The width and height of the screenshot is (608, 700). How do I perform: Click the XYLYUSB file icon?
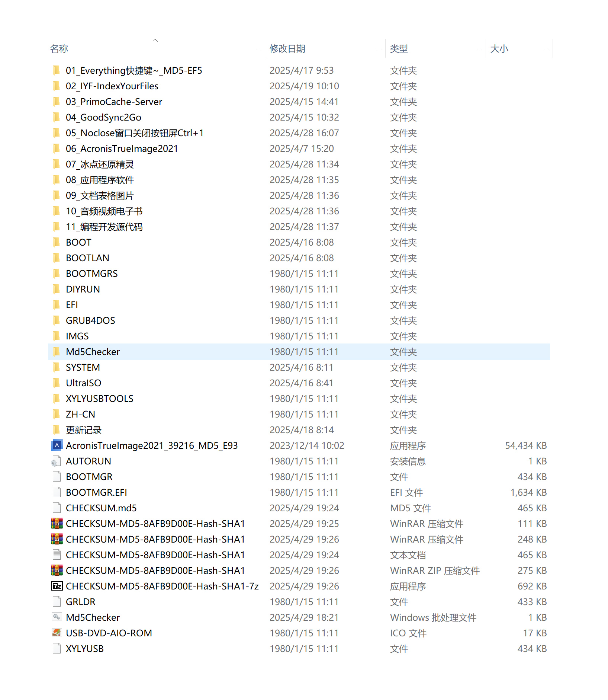pyautogui.click(x=57, y=649)
